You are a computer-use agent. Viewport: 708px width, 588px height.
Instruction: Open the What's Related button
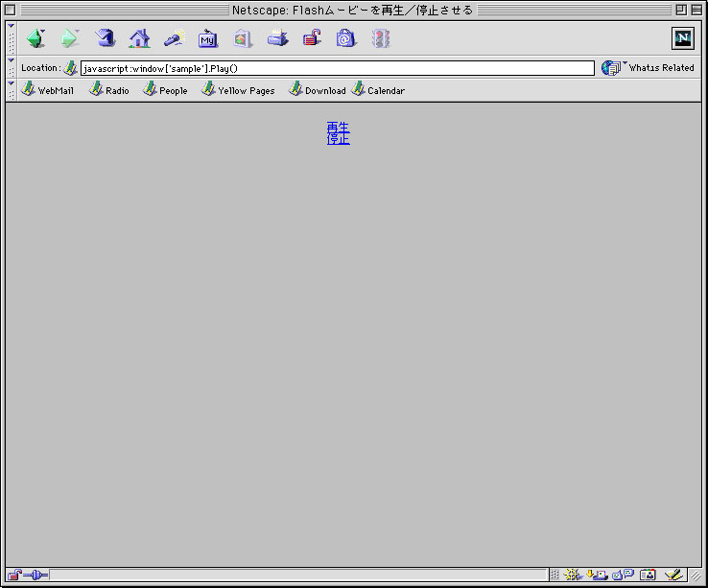[649, 68]
